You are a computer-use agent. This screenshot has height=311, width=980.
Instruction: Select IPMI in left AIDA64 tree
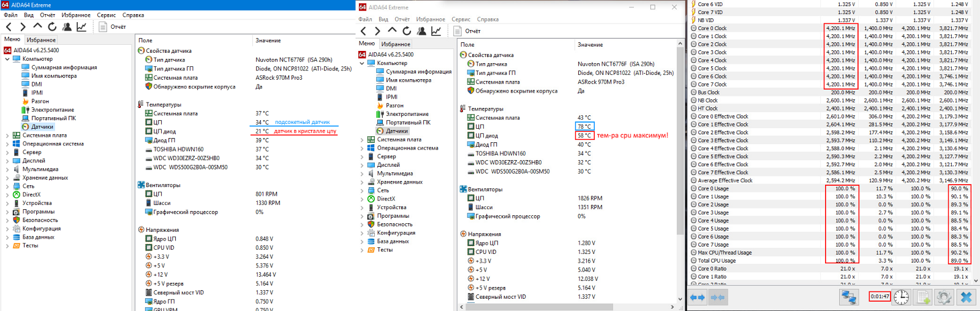32,93
